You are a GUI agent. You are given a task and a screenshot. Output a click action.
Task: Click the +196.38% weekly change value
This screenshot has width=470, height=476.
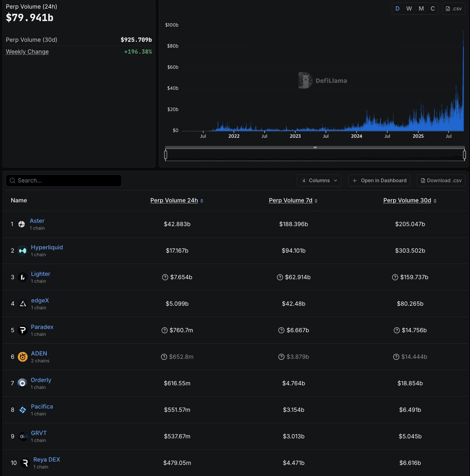coord(138,52)
